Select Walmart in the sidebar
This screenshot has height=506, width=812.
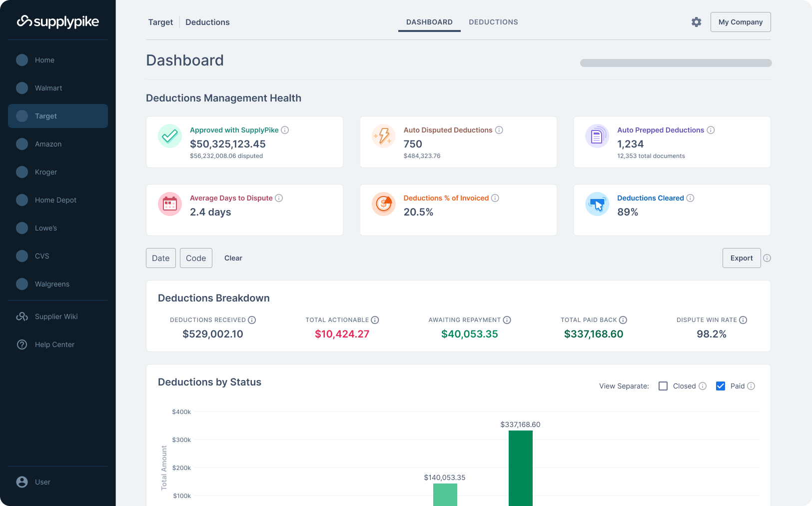point(58,88)
